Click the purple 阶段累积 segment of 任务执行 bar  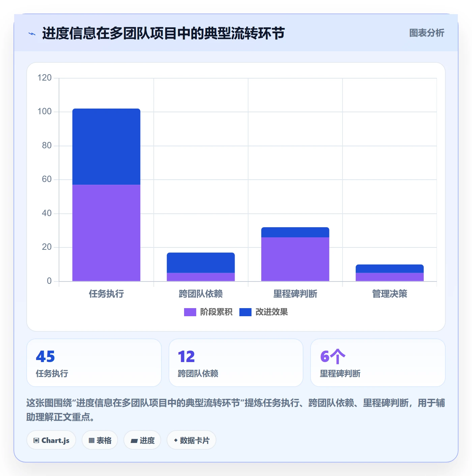tap(106, 233)
